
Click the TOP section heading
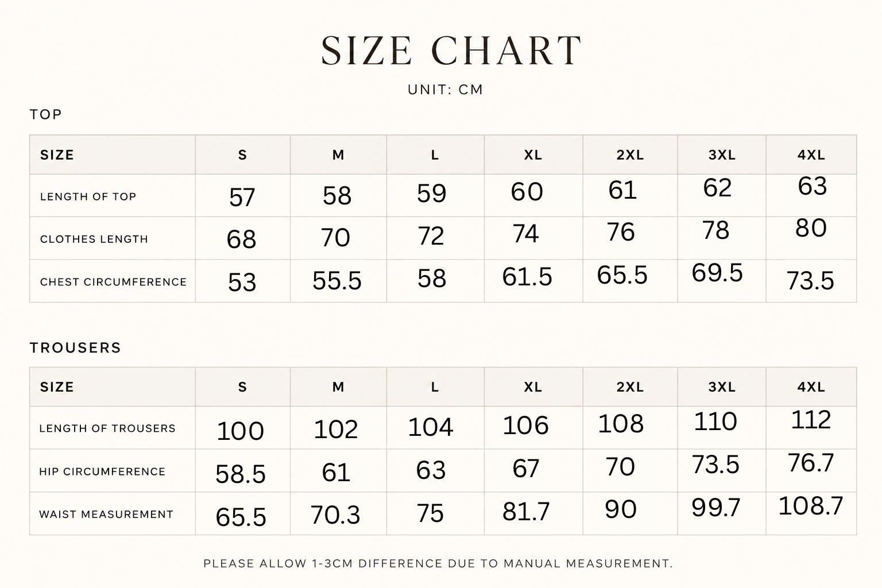pos(46,114)
